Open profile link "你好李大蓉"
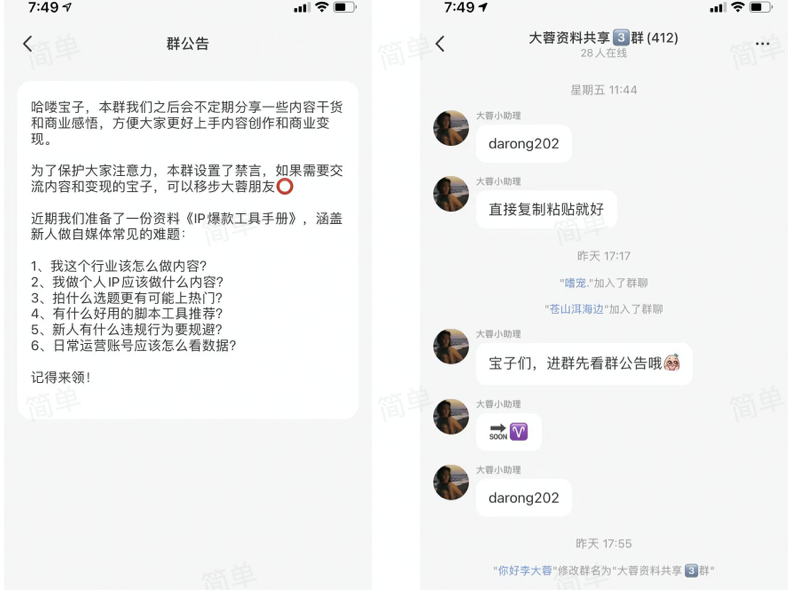Image resolution: width=788 pixels, height=590 pixels. click(525, 570)
